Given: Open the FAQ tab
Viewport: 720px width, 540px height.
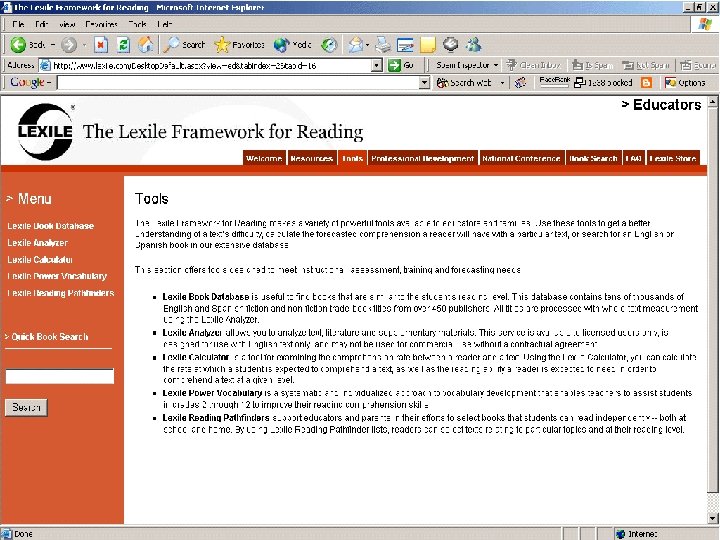Looking at the screenshot, I should (634, 158).
